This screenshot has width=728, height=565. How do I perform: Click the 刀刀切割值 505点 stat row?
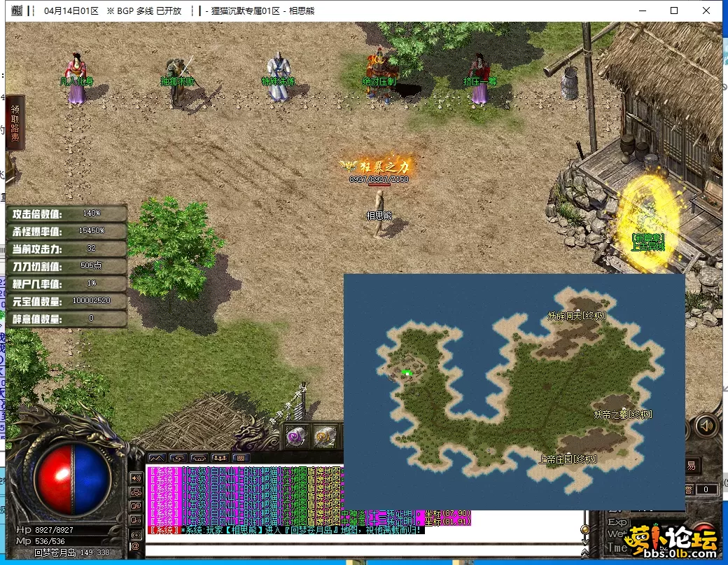(67, 266)
